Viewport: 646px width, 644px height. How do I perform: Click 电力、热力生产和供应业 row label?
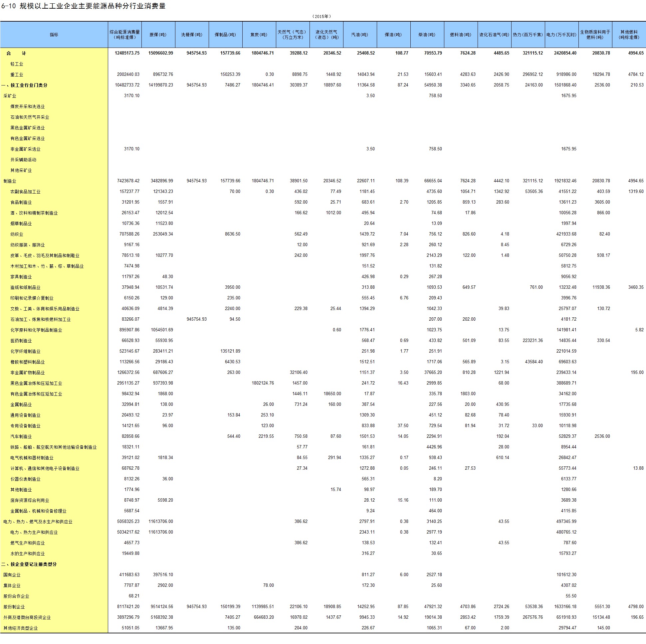tap(34, 532)
